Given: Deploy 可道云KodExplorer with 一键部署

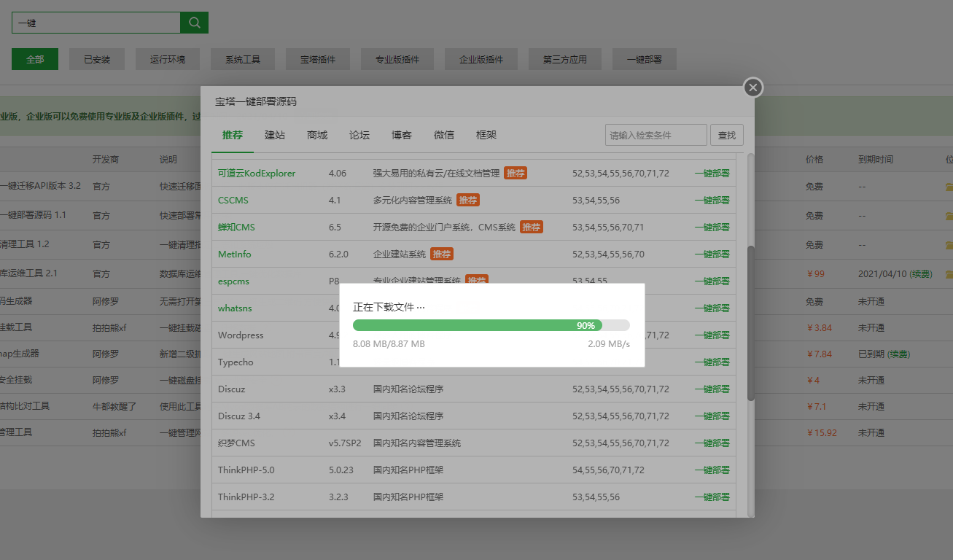Looking at the screenshot, I should [x=712, y=174].
